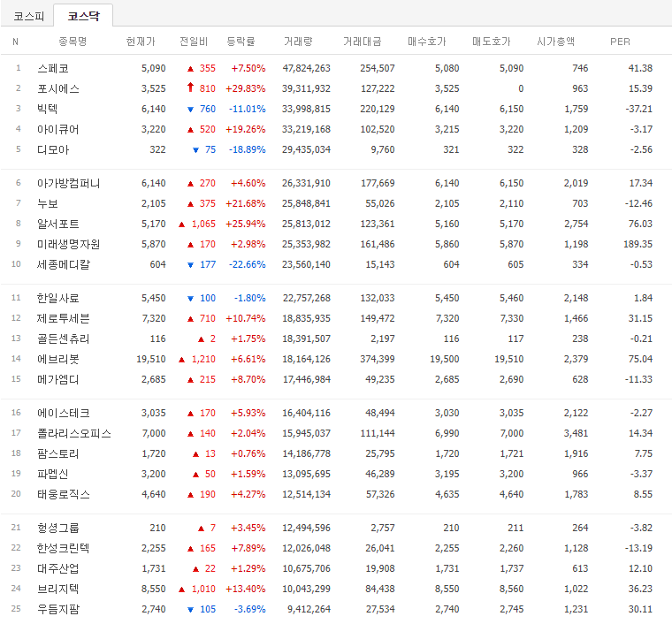Click the 한성크린텍 stock name
672x624 pixels.
coord(64,549)
